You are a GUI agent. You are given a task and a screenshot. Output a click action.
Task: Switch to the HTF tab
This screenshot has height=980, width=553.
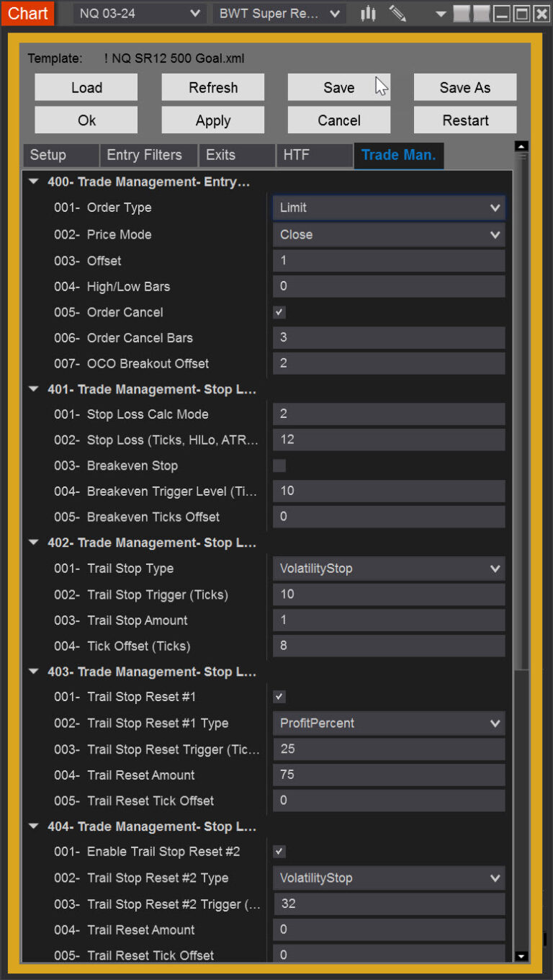(x=296, y=155)
